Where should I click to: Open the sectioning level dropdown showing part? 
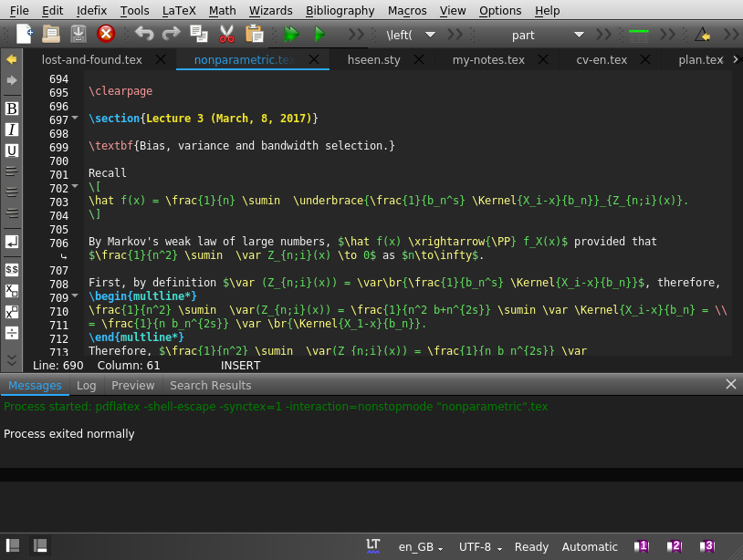[579, 35]
